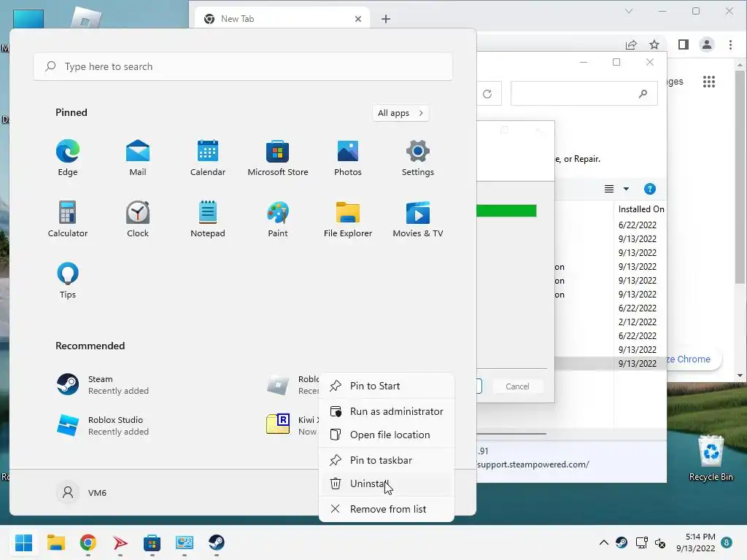Select Uninstall from context menu
This screenshot has height=560, width=747.
point(387,483)
